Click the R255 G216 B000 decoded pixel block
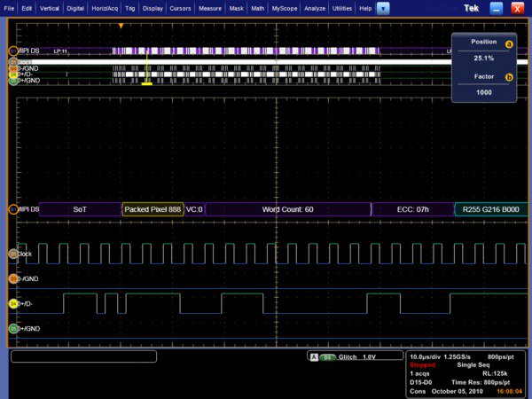Viewport: 532px width, 399px height. [x=490, y=209]
